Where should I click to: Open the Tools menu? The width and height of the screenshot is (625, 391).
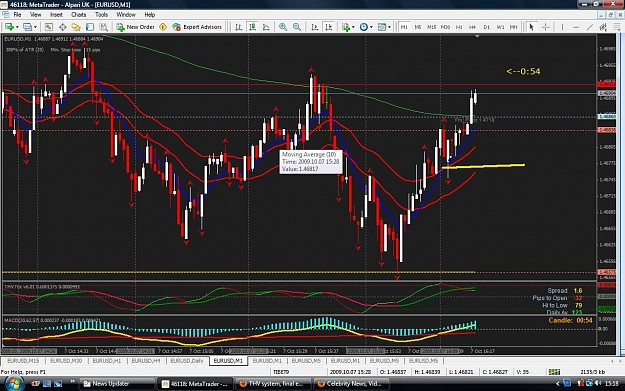[101, 14]
